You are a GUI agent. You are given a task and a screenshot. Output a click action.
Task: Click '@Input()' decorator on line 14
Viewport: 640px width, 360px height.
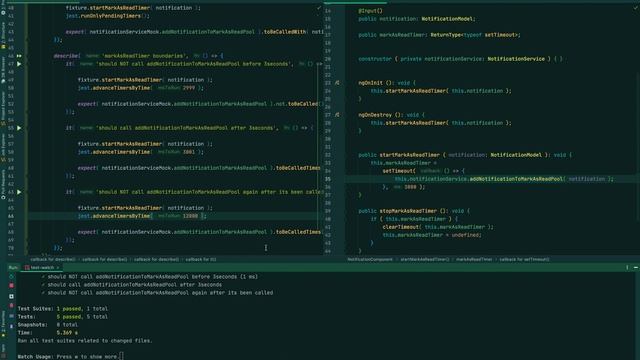[370, 11]
